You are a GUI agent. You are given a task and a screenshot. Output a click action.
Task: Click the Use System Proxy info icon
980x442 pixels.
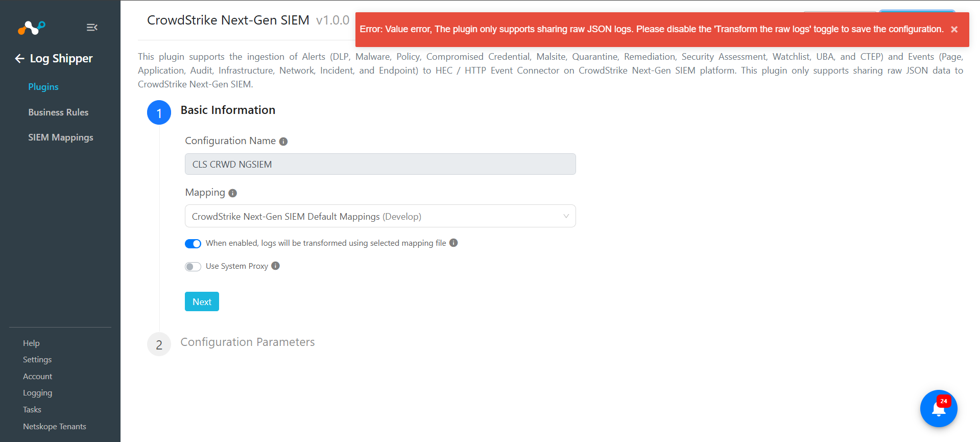(x=276, y=266)
